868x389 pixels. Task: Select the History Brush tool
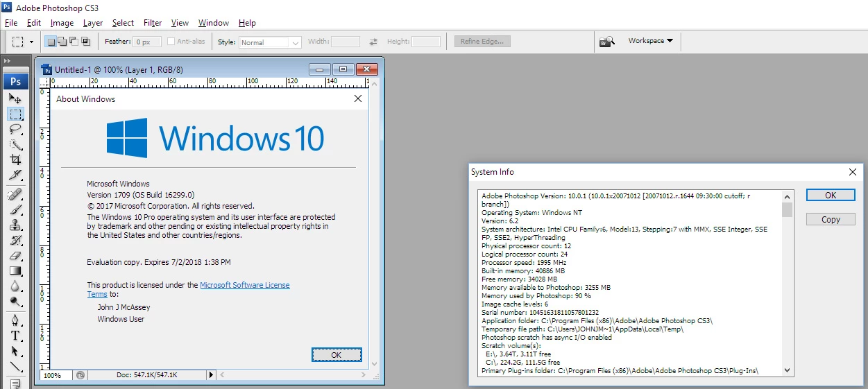15,240
